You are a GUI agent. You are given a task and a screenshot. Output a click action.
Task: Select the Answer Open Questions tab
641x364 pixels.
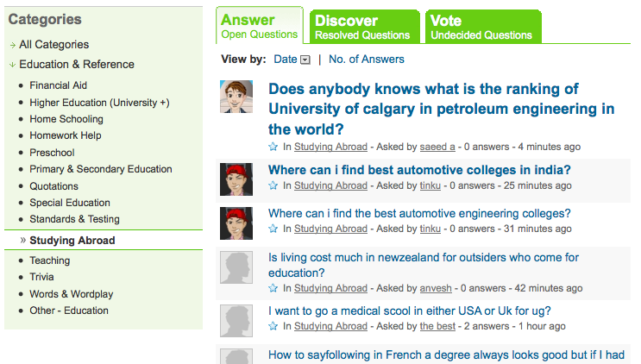(x=259, y=27)
